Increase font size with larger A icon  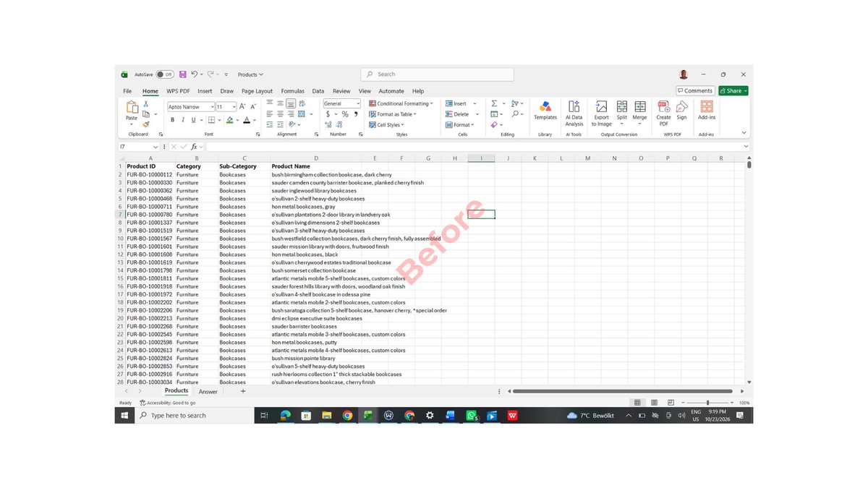point(243,107)
